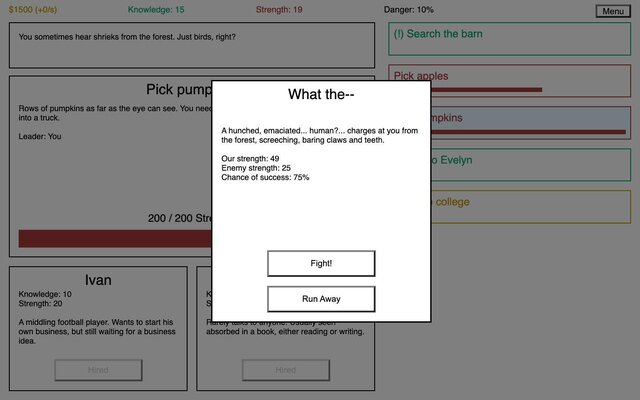Click Ivan's 'Knowledge: 10' text
Screen dimensions: 640x400
pyautogui.click(x=45, y=294)
